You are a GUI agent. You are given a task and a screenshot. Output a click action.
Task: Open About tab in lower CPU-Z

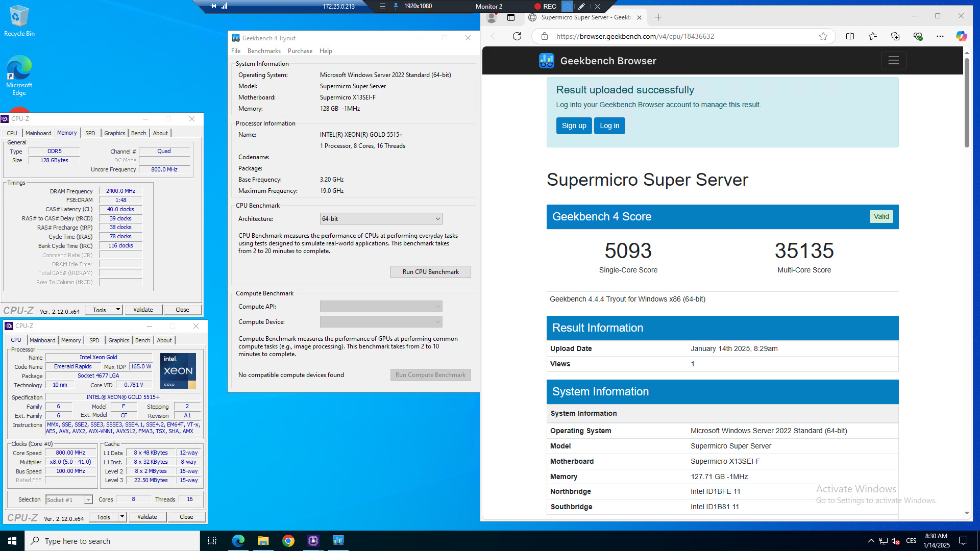(x=164, y=340)
